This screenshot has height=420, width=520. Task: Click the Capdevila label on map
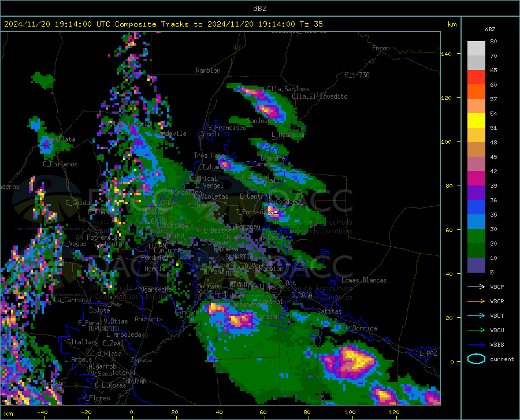170,133
